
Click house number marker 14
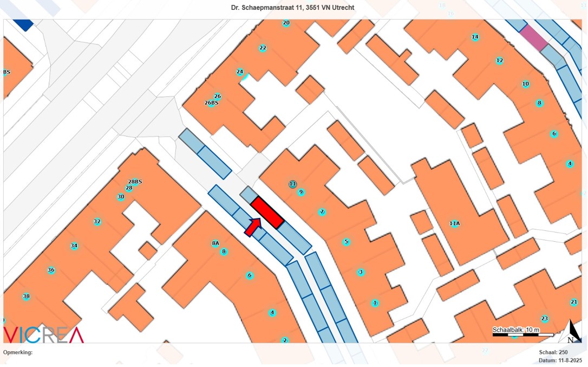pos(475,37)
